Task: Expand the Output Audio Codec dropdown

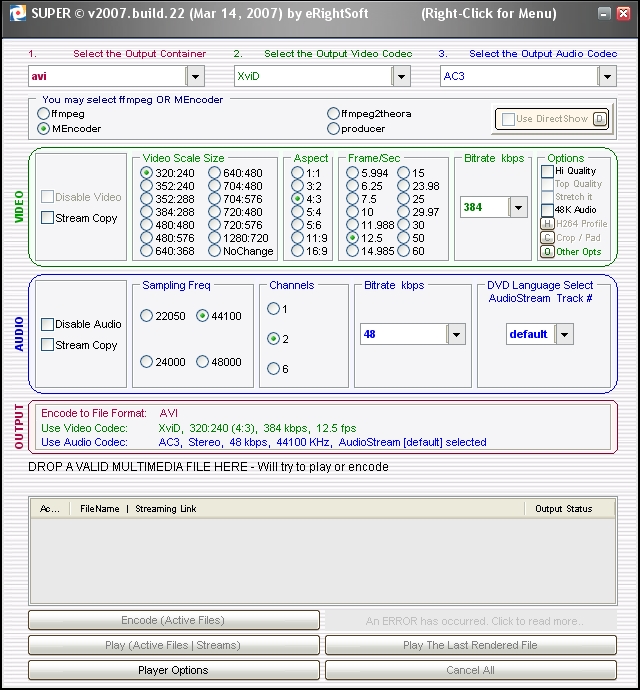Action: (x=607, y=76)
